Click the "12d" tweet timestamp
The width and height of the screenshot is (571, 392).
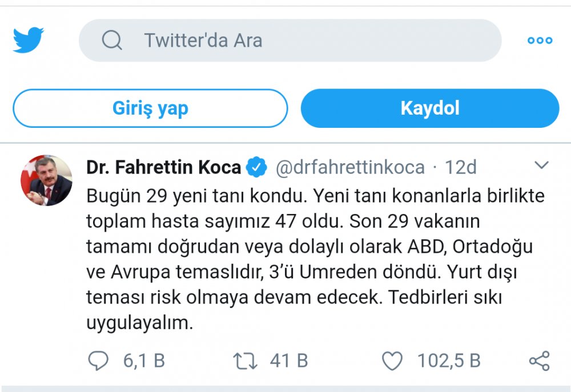(x=460, y=168)
